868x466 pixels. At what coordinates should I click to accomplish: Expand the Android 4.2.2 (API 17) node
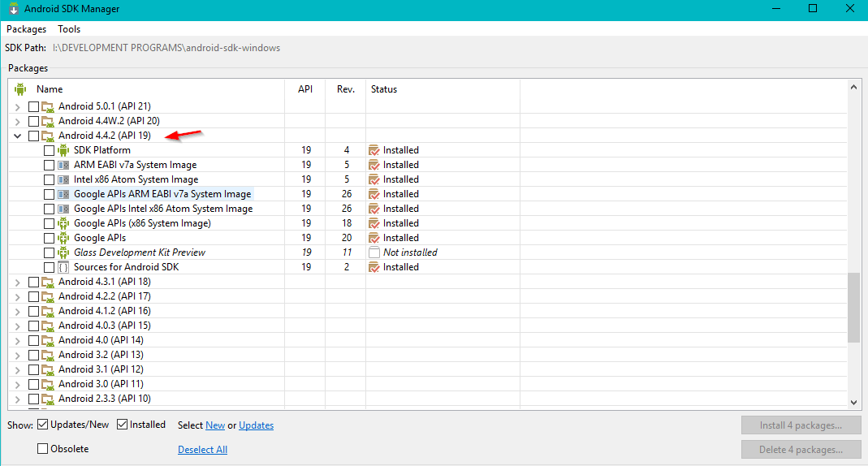tap(18, 296)
